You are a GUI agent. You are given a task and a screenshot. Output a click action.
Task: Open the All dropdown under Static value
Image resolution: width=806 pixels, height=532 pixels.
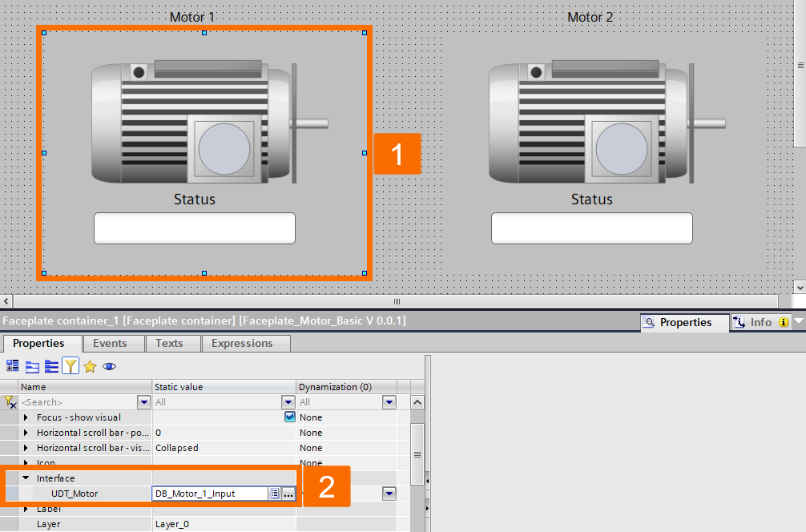pyautogui.click(x=288, y=401)
